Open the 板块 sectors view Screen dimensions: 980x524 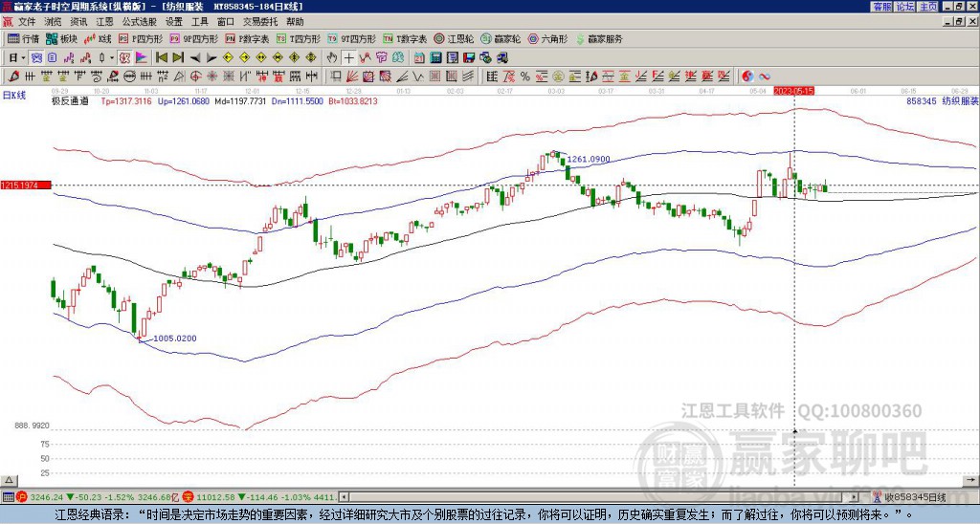(61, 38)
